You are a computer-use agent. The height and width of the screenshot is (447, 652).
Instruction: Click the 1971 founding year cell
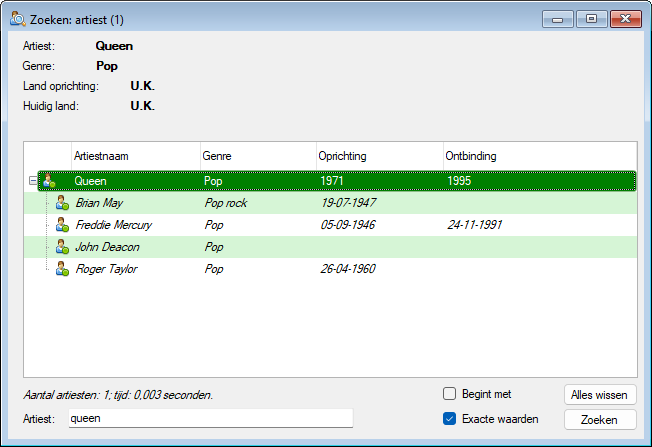(x=331, y=181)
